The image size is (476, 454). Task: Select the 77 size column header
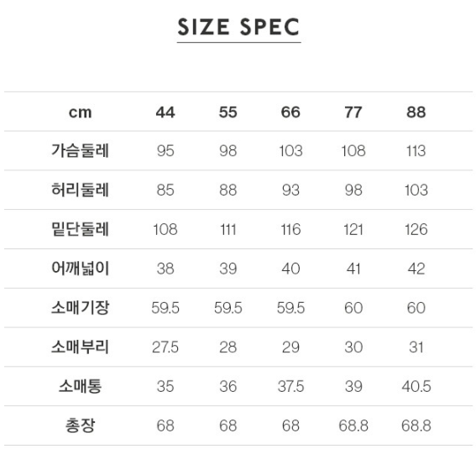[353, 112]
